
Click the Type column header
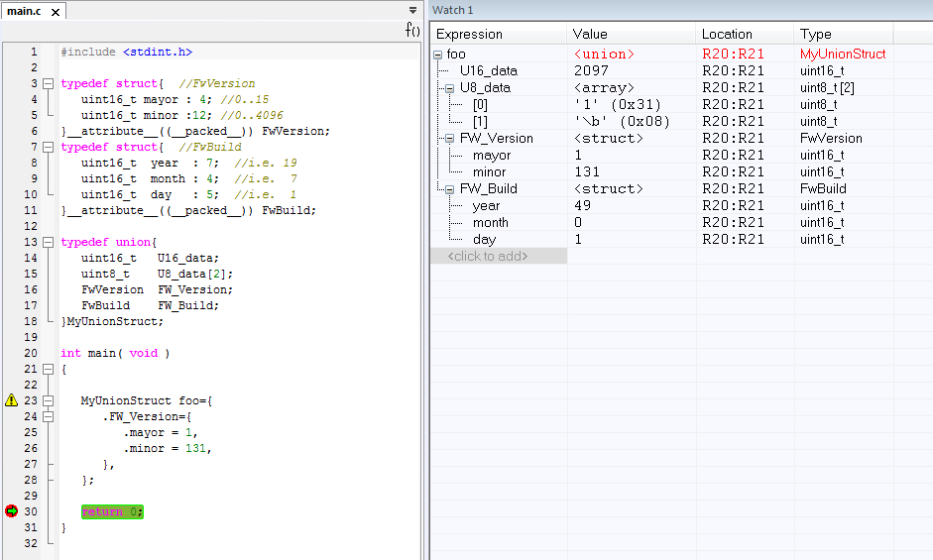pos(843,34)
